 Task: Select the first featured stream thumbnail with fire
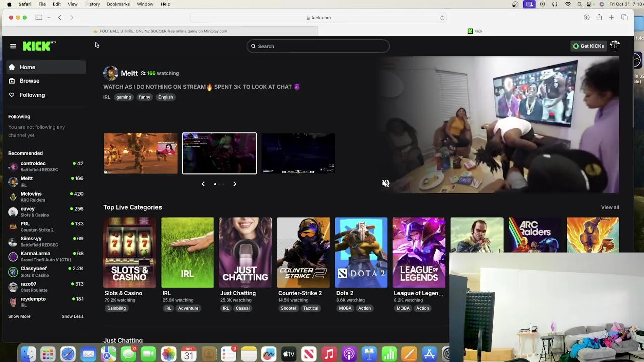coord(140,153)
